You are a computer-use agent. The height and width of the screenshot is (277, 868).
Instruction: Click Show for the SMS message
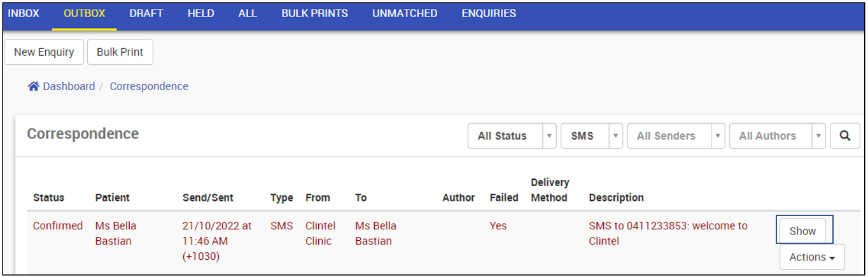[802, 231]
